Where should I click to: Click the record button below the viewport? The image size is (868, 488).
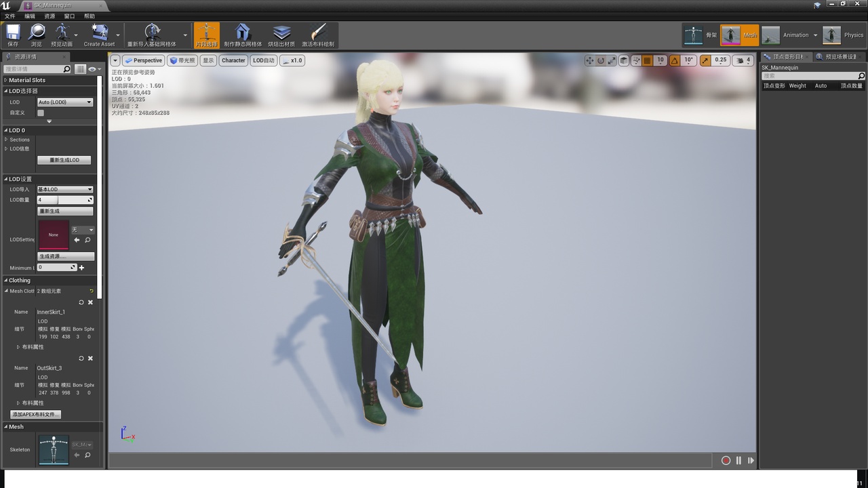pyautogui.click(x=726, y=460)
